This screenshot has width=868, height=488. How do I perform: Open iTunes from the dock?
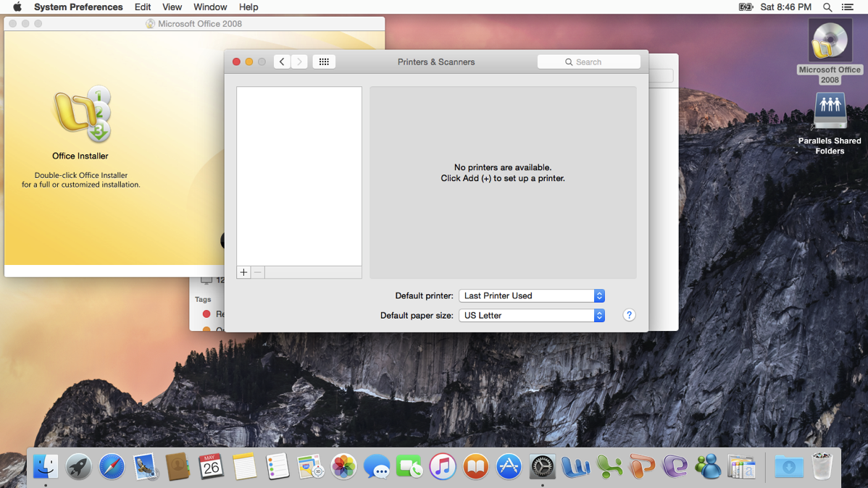pyautogui.click(x=442, y=466)
